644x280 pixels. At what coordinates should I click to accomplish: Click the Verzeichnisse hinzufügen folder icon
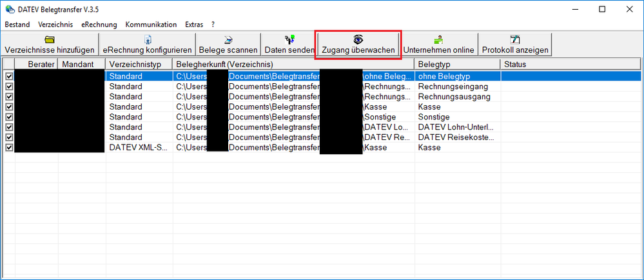50,39
